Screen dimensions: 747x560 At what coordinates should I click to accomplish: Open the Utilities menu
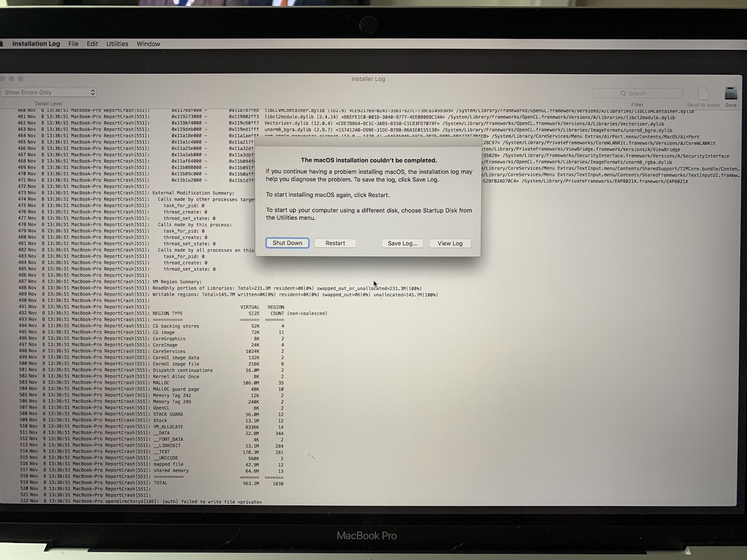pyautogui.click(x=117, y=44)
